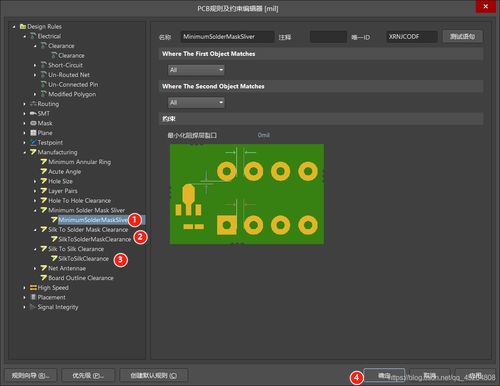Open the second object matches All dropdown
Image resolution: width=500 pixels, height=386 pixels.
point(196,102)
